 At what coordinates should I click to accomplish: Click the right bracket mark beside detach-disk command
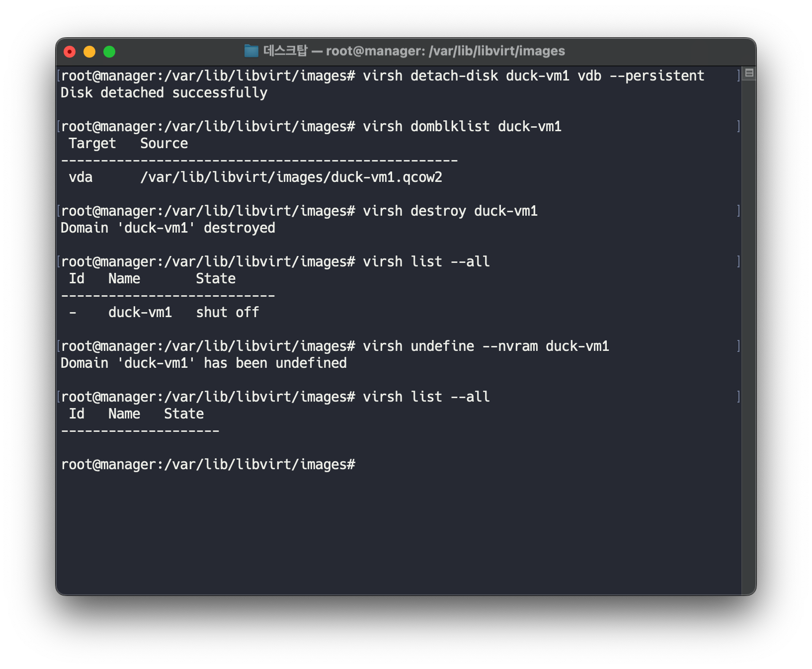coord(738,76)
